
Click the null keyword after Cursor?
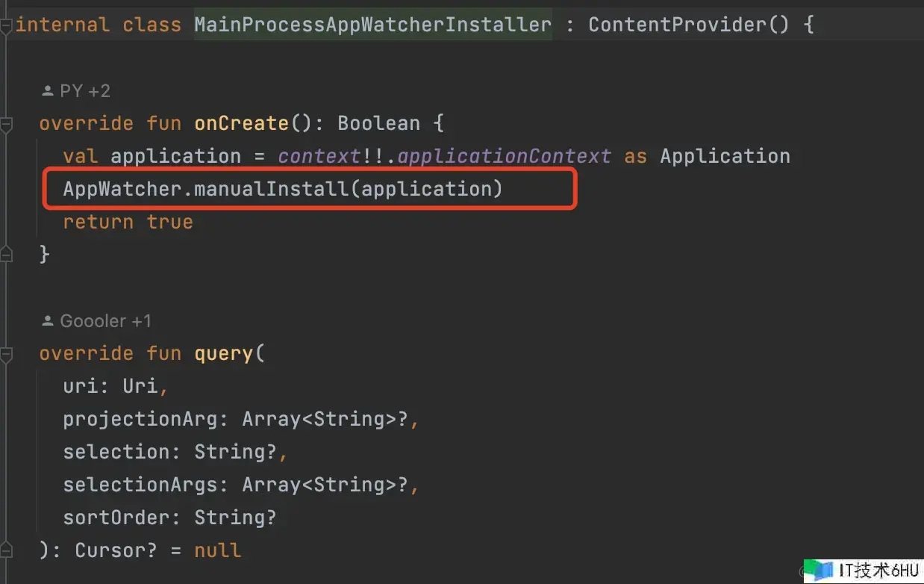pyautogui.click(x=217, y=550)
